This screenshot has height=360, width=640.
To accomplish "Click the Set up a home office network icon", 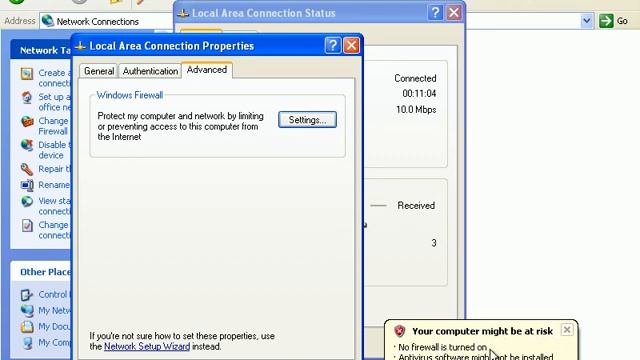I will 27,98.
